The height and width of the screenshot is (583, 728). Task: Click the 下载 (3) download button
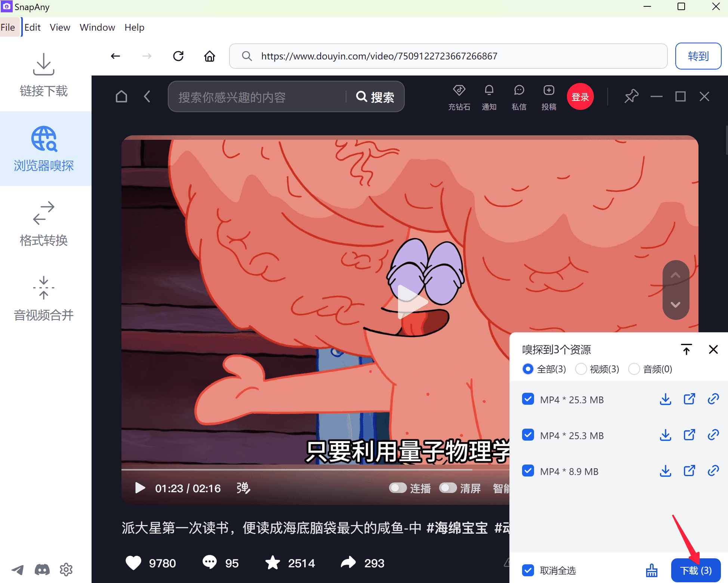(x=695, y=570)
